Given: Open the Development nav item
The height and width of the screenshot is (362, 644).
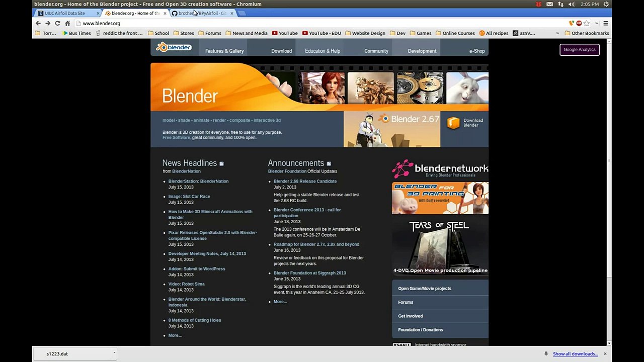Looking at the screenshot, I should tap(422, 51).
